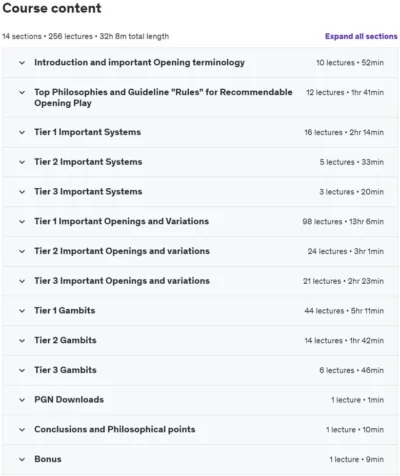Image resolution: width=400 pixels, height=476 pixels.
Task: Click chevron next to Tier 1 Important Openings
Action: pyautogui.click(x=22, y=221)
